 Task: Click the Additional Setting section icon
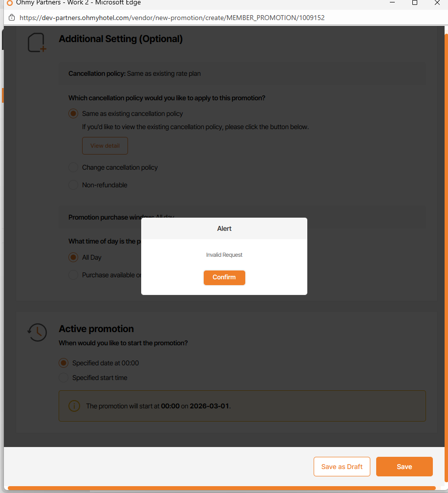pos(37,43)
